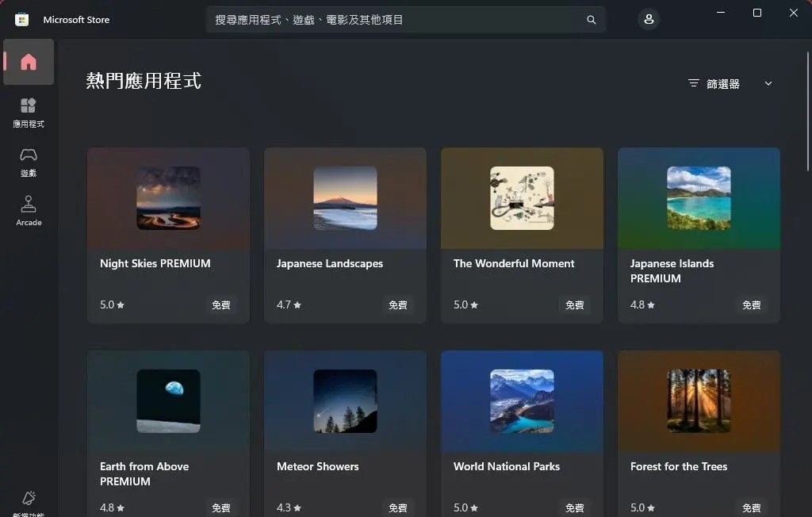Viewport: 812px width, 517px height.
Task: Open Forest for the Trees thumbnail
Action: [699, 401]
